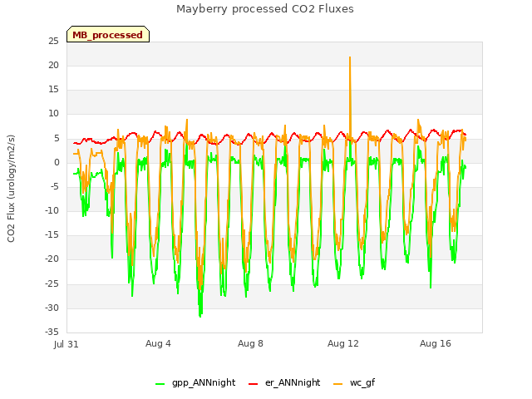Click the 25 y-axis tick label
532x399 pixels.
point(53,41)
